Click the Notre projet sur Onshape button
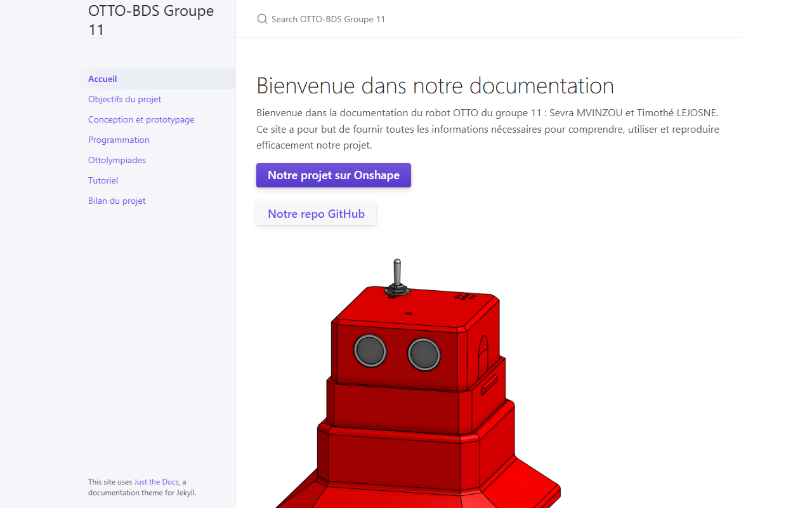 click(334, 175)
